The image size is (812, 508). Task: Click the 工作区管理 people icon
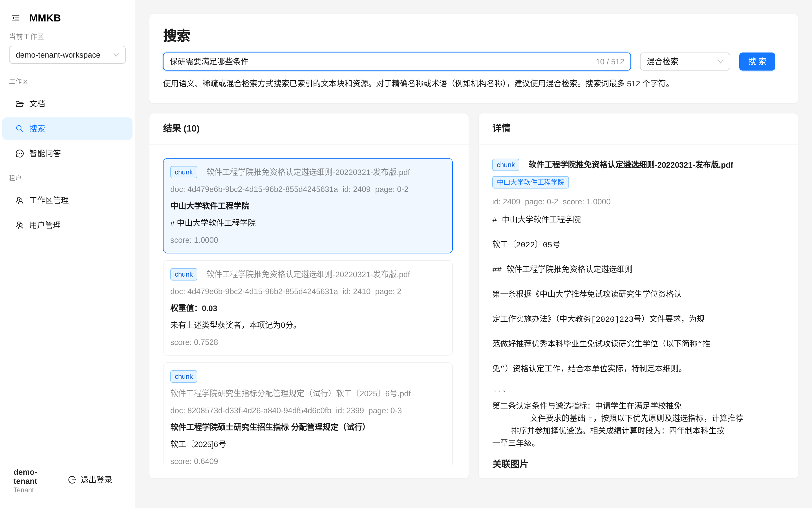pyautogui.click(x=19, y=200)
